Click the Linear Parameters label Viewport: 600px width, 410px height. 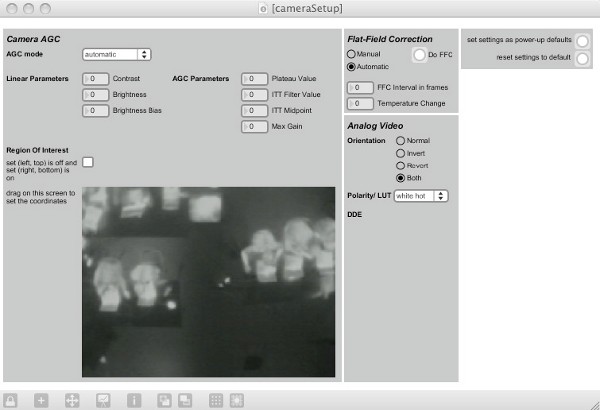coord(38,78)
